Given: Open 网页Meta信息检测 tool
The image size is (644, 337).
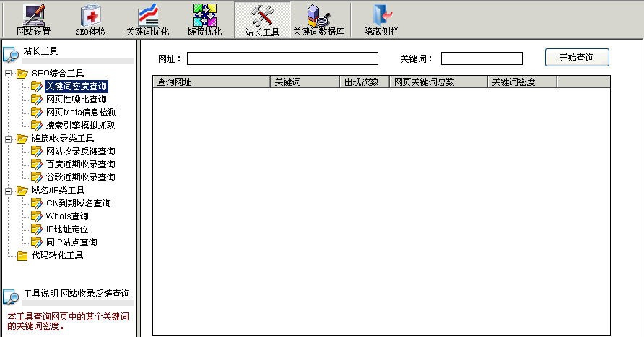Looking at the screenshot, I should pyautogui.click(x=82, y=113).
